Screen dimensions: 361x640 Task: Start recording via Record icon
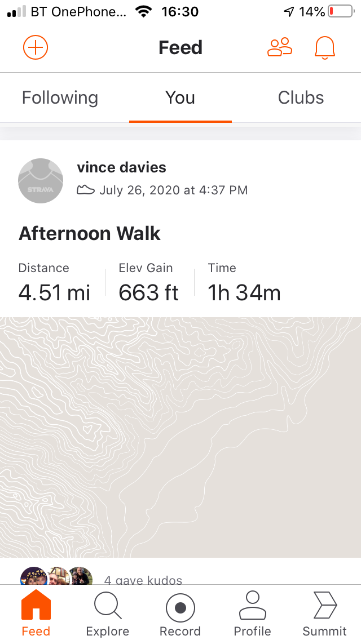coord(180,608)
